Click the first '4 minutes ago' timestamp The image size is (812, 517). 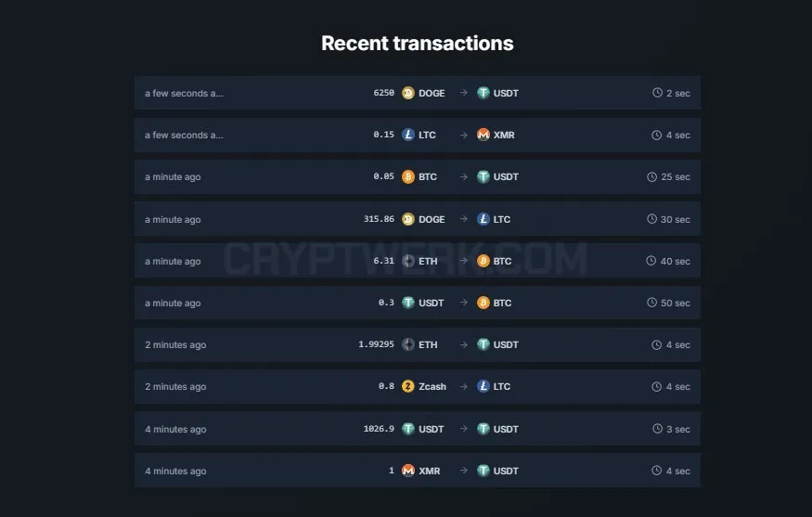(x=175, y=430)
